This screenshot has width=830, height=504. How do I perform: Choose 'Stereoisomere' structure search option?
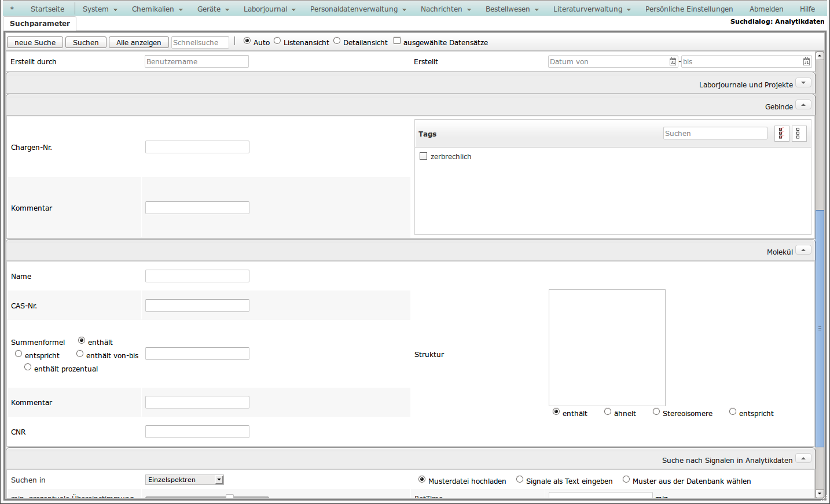tap(656, 412)
